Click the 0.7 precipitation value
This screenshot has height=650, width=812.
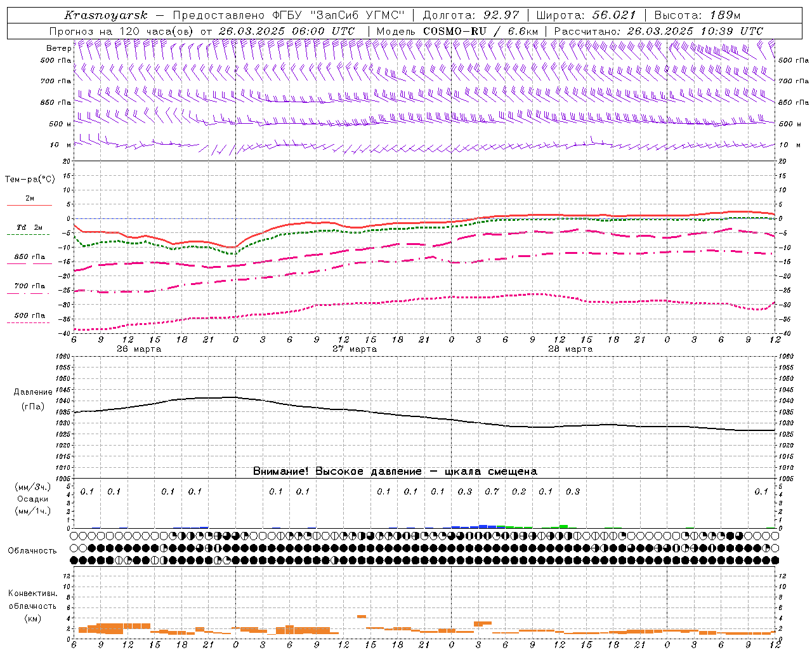coord(492,491)
